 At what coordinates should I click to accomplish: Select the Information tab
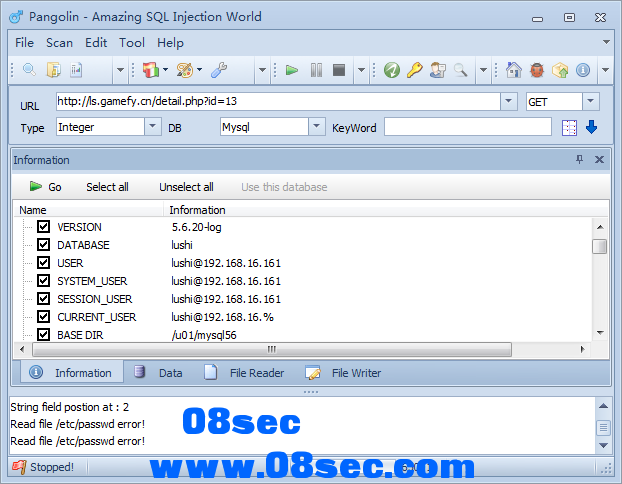(x=71, y=373)
